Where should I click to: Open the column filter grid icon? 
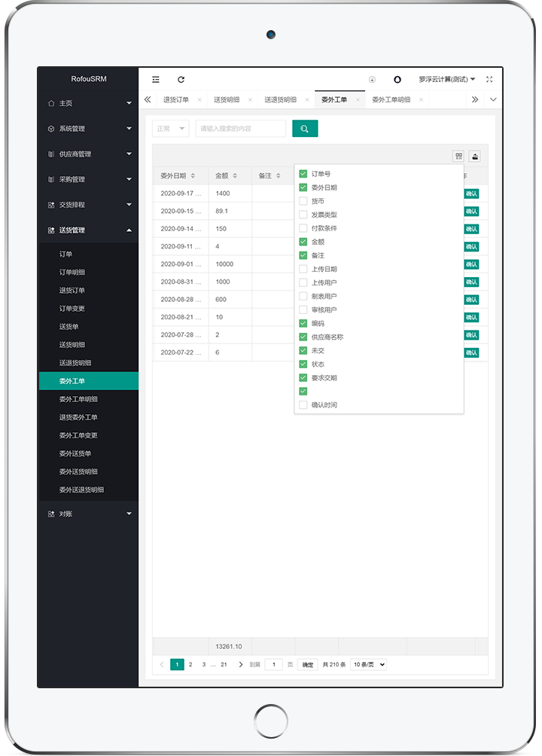coord(458,157)
